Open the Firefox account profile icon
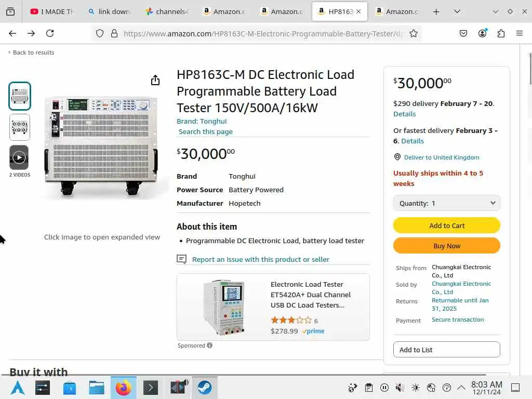The width and height of the screenshot is (532, 399). point(483,33)
